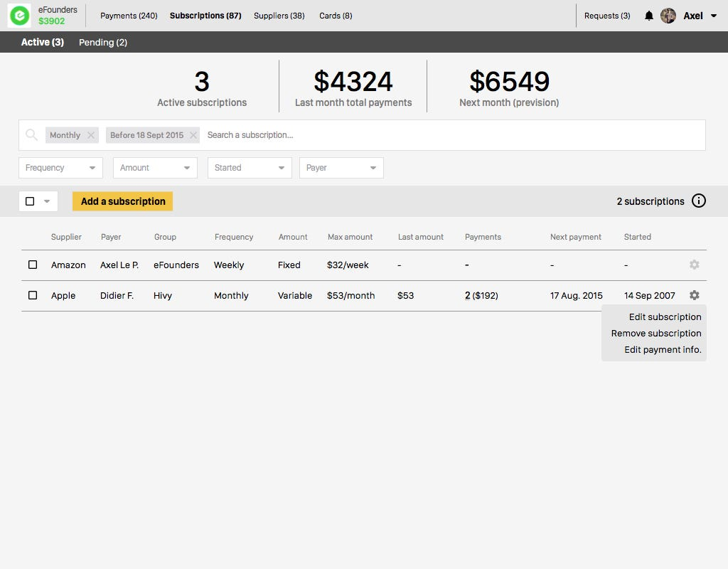
Task: Open the gear menu for Amazon row
Action: click(694, 265)
